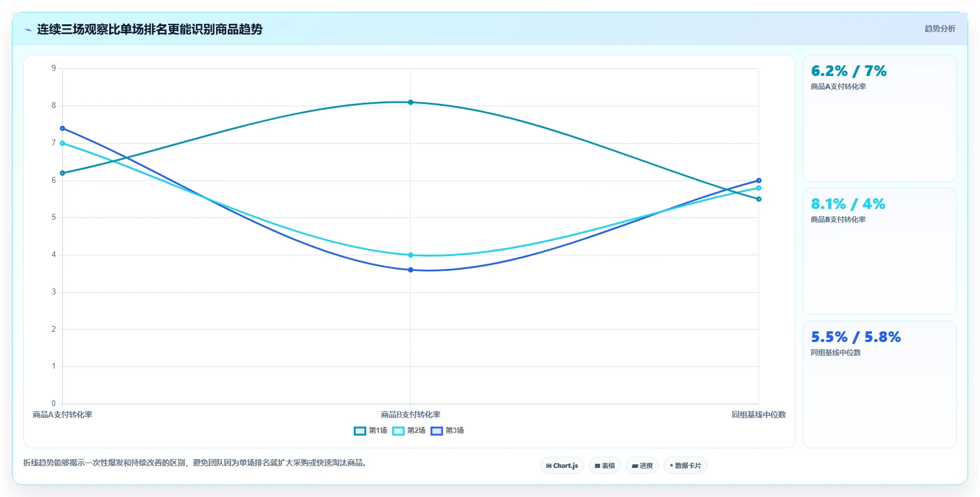Click the y-axis tick label 0
The image size is (980, 497).
53,404
